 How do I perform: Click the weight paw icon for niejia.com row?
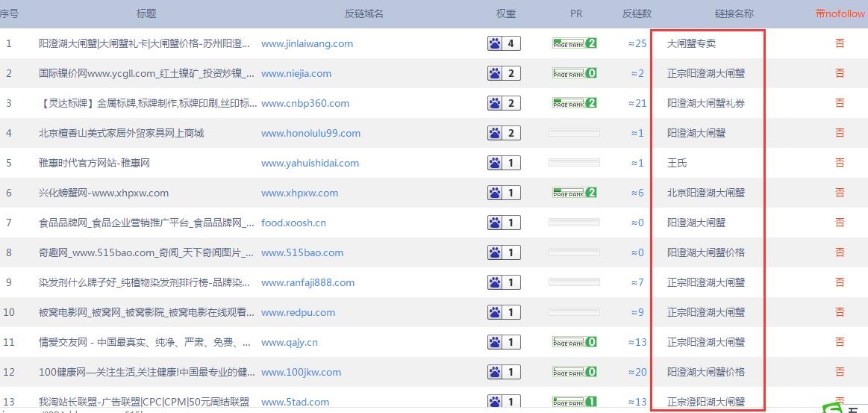tap(494, 73)
